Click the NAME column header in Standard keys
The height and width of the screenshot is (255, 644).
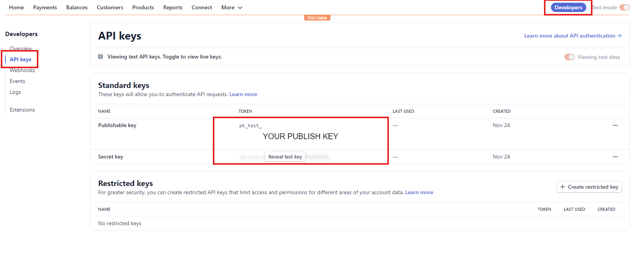coord(104,111)
